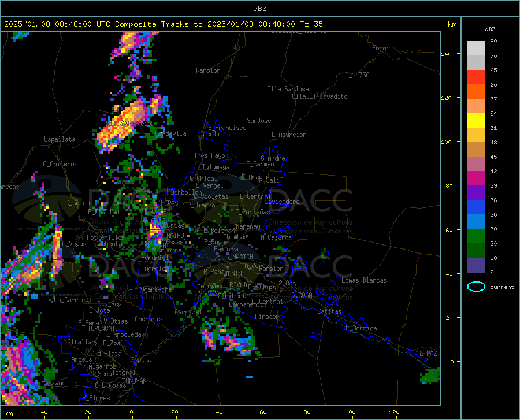This screenshot has width=520, height=420.
Task: Click the Jocoli label
Action: (210, 134)
